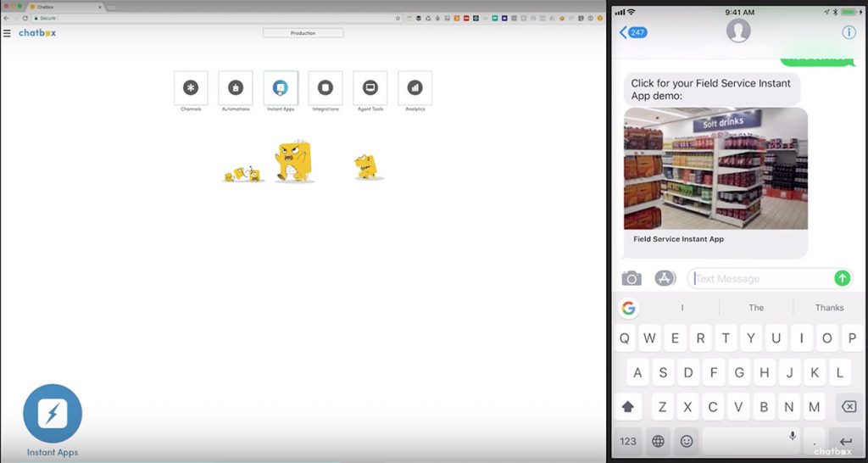The width and height of the screenshot is (868, 463).
Task: Tap the Q key
Action: click(x=624, y=338)
